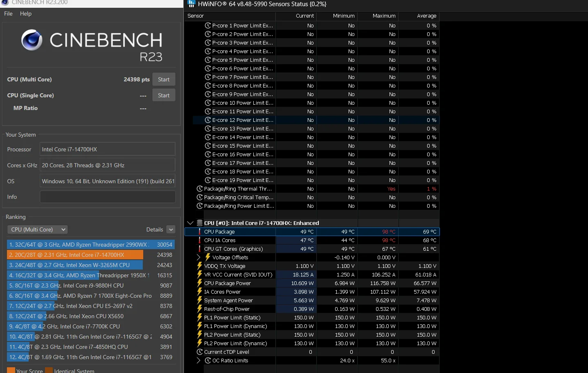Viewport: 588px width, 373px height.
Task: Select the Threadripper 2990WX ranking bar
Action: coord(91,245)
